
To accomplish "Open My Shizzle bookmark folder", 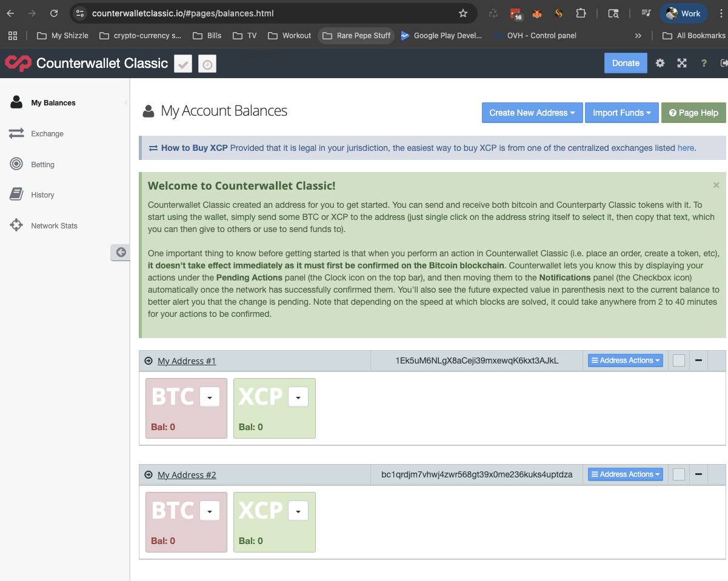I will (x=62, y=36).
